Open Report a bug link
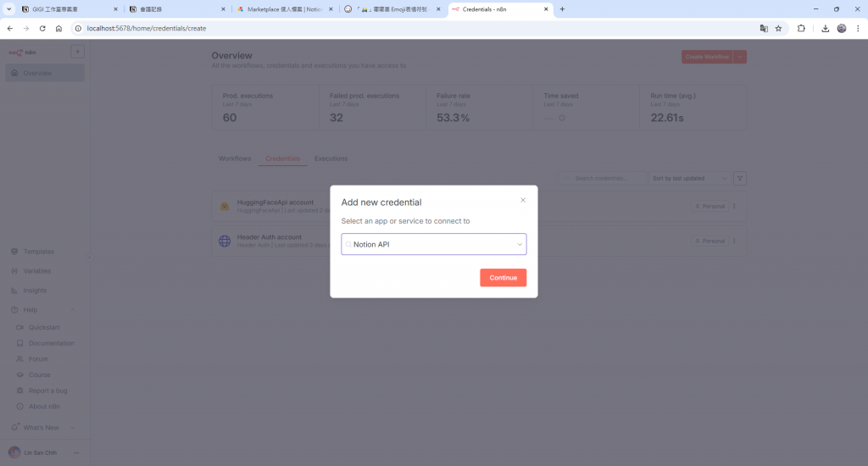868x466 pixels. click(47, 391)
